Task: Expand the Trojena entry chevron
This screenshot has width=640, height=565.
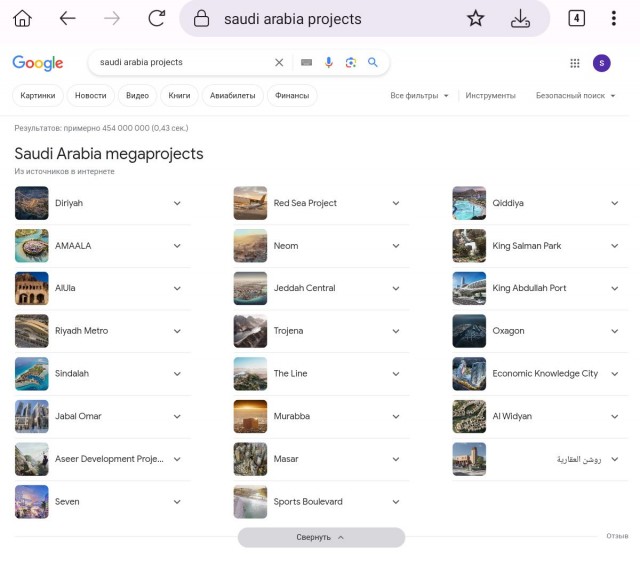Action: 396,331
